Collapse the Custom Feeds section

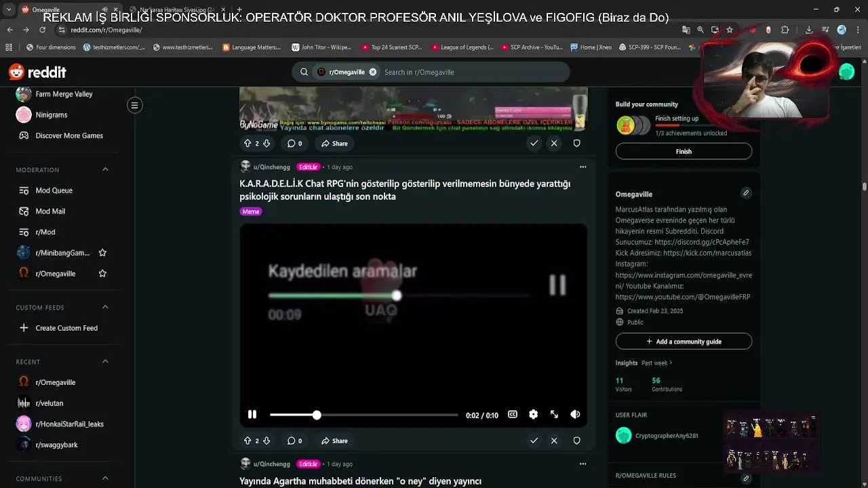[x=105, y=307]
